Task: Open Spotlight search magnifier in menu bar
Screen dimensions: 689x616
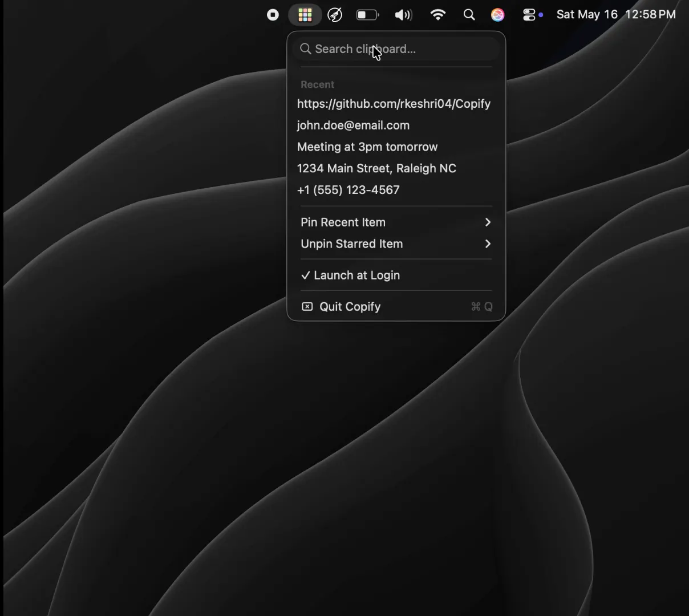Action: tap(469, 15)
